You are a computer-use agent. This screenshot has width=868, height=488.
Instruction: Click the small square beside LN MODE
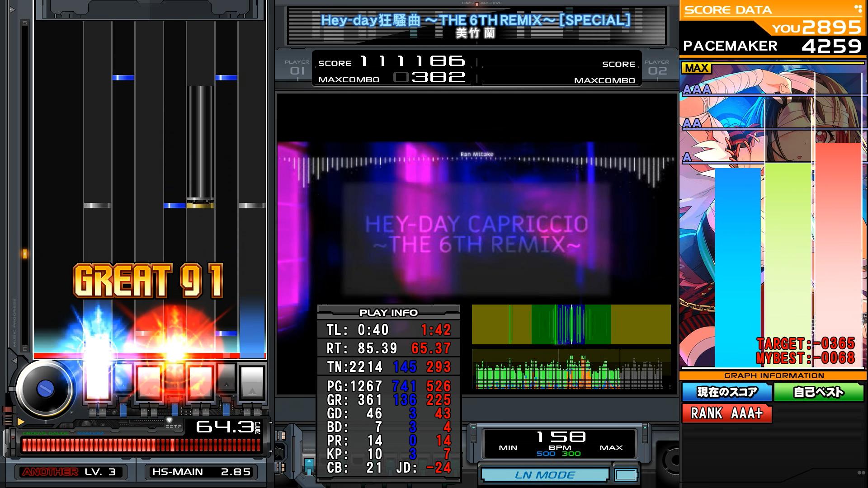pyautogui.click(x=626, y=475)
